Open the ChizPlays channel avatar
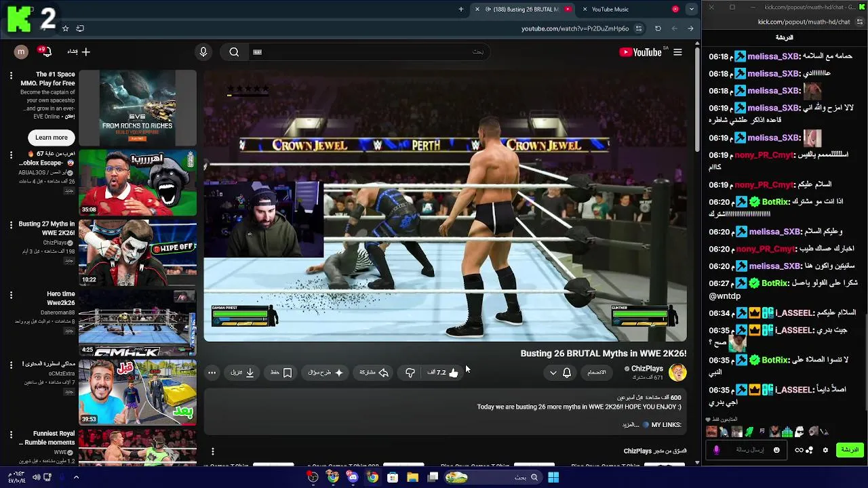This screenshot has height=488, width=868. [677, 372]
